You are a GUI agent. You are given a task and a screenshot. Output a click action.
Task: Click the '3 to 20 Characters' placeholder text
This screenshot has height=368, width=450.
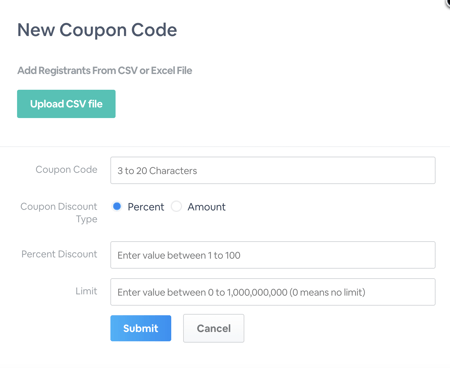(x=157, y=171)
